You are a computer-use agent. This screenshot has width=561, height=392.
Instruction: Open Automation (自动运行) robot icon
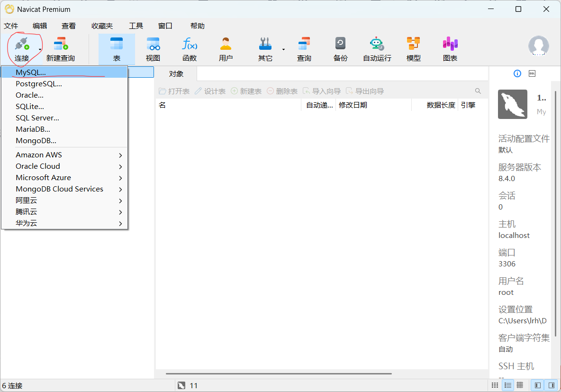tap(377, 49)
